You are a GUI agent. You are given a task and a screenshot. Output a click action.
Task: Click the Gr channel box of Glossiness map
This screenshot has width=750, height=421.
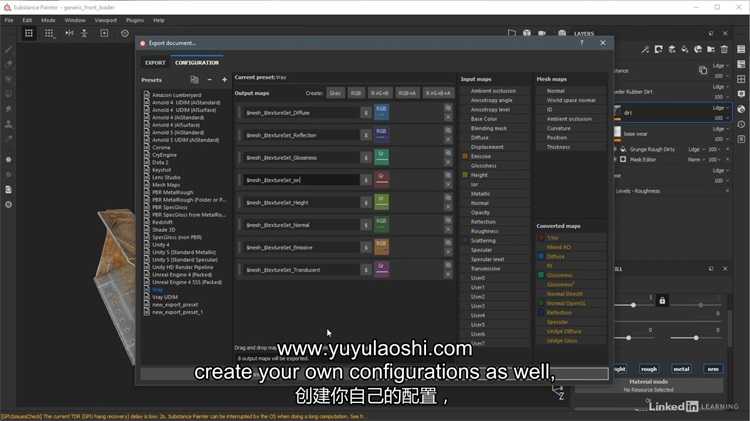[381, 157]
